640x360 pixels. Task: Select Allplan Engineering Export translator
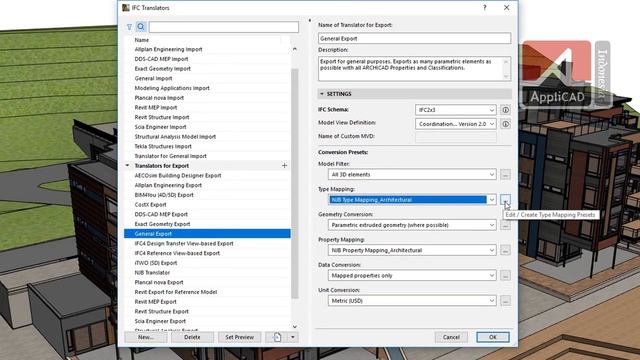(x=207, y=185)
